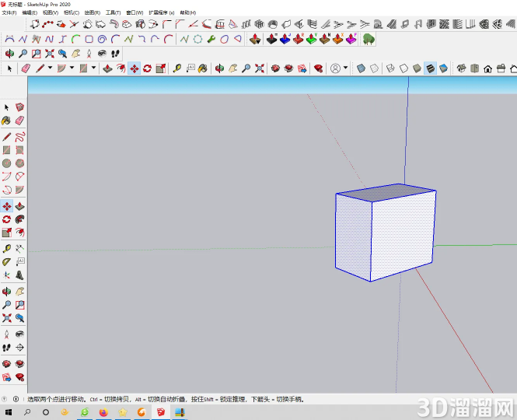Viewport: 517px width, 420px height.
Task: Click the top face of the box
Action: click(386, 192)
